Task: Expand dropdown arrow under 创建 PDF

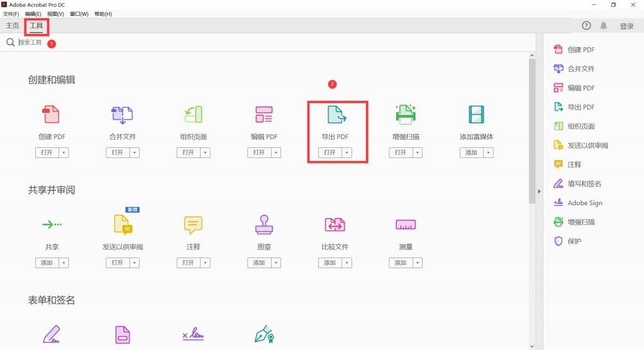Action: 64,152
